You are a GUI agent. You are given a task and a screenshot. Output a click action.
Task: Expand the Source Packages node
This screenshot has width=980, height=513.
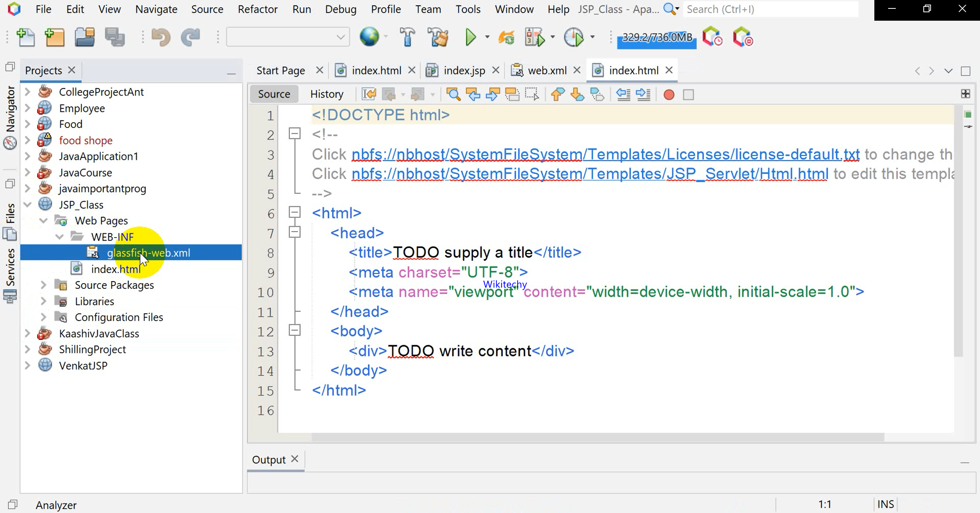point(44,285)
